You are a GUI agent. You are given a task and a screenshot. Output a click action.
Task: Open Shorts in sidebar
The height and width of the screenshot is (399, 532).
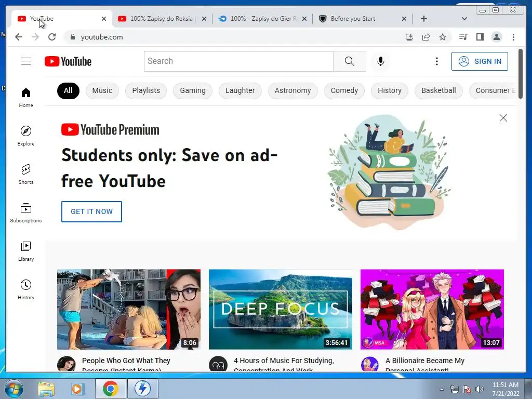tap(26, 175)
